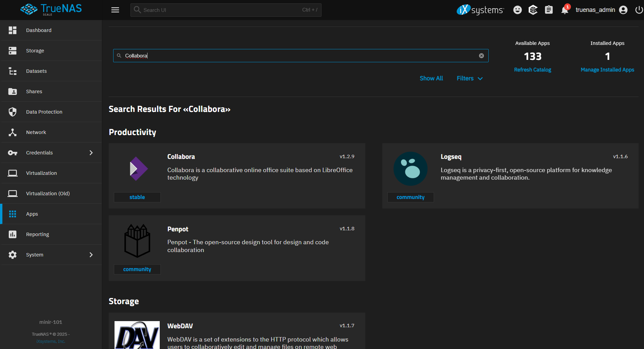Click the Credentials key icon
Screen dimensions: 644x349
[13, 153]
